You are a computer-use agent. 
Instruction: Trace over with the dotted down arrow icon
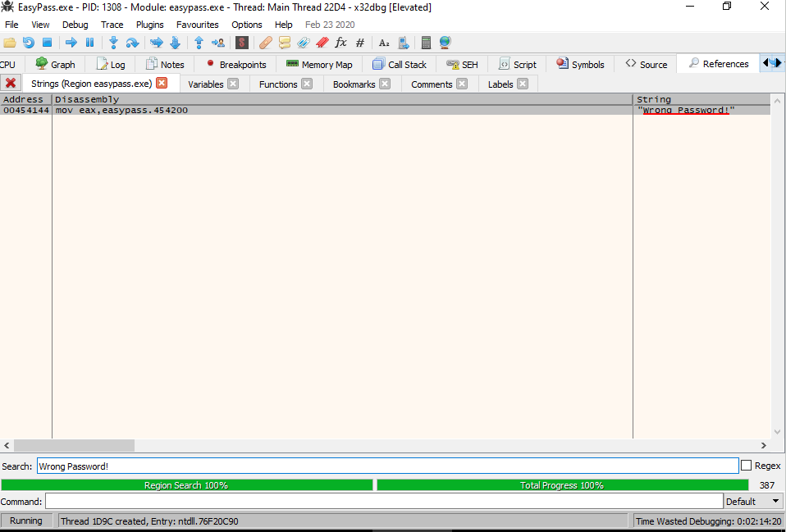tap(175, 43)
